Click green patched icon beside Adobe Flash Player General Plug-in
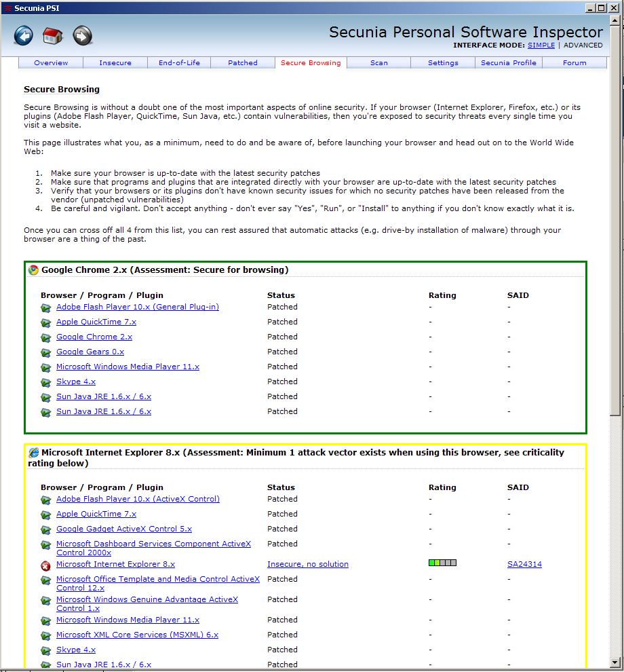Viewport: 624px width, 672px height. [x=46, y=308]
